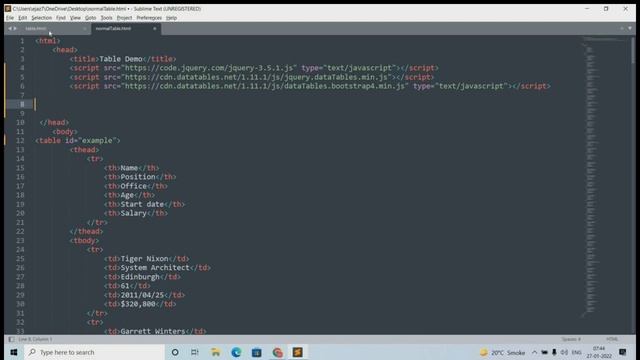Image resolution: width=640 pixels, height=360 pixels.
Task: Click the taskbar search box
Action: coord(94,352)
